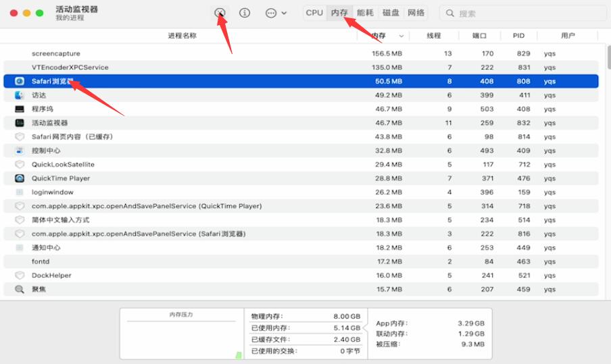
Task: Click the 被压缩 9.3 MB value
Action: coord(472,344)
